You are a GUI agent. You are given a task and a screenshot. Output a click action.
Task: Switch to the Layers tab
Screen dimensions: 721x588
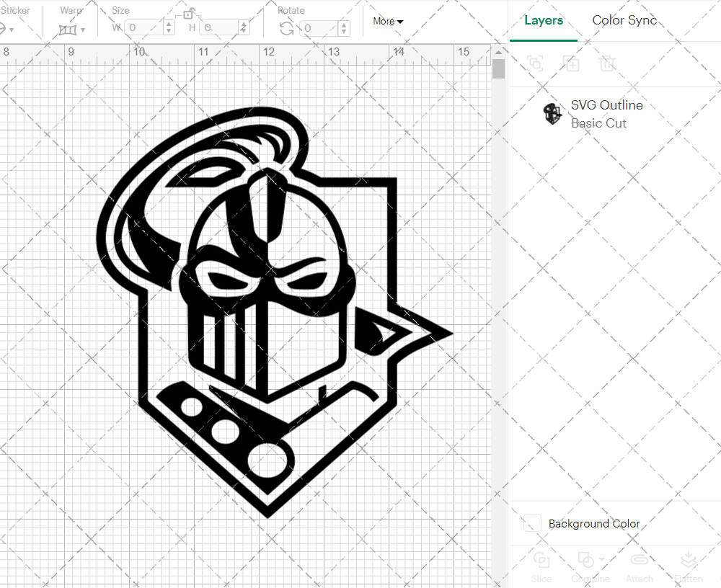(x=544, y=20)
